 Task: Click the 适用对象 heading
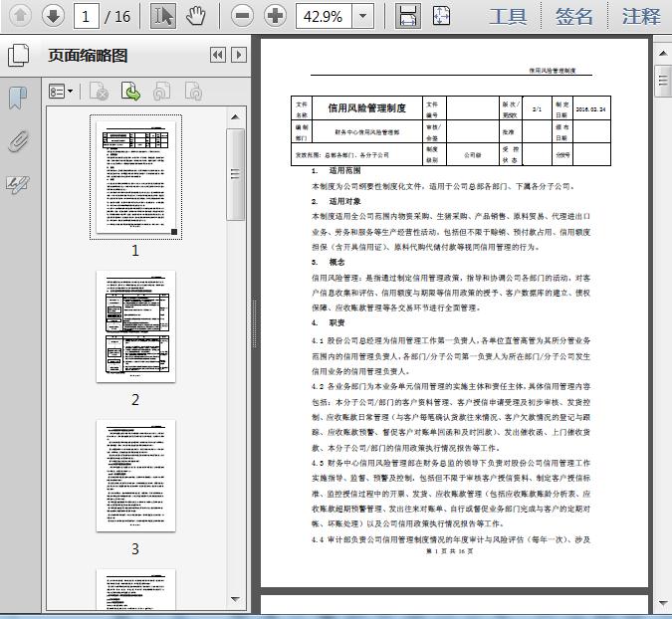(x=345, y=201)
